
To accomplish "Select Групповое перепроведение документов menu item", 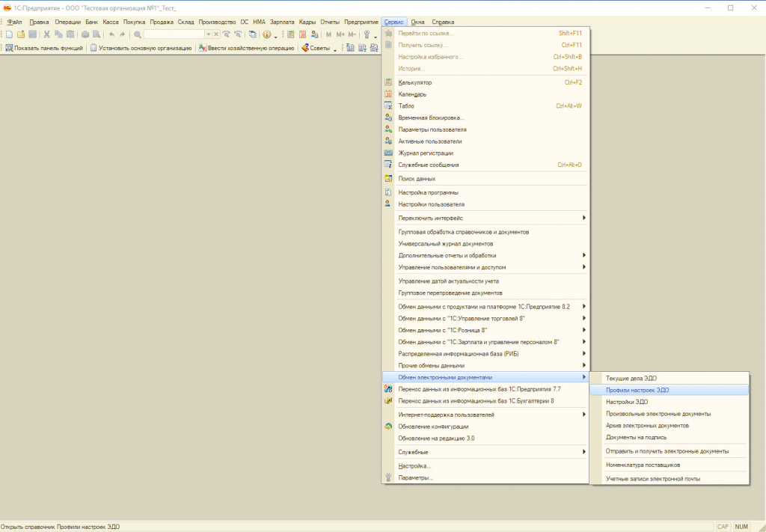I will point(485,293).
